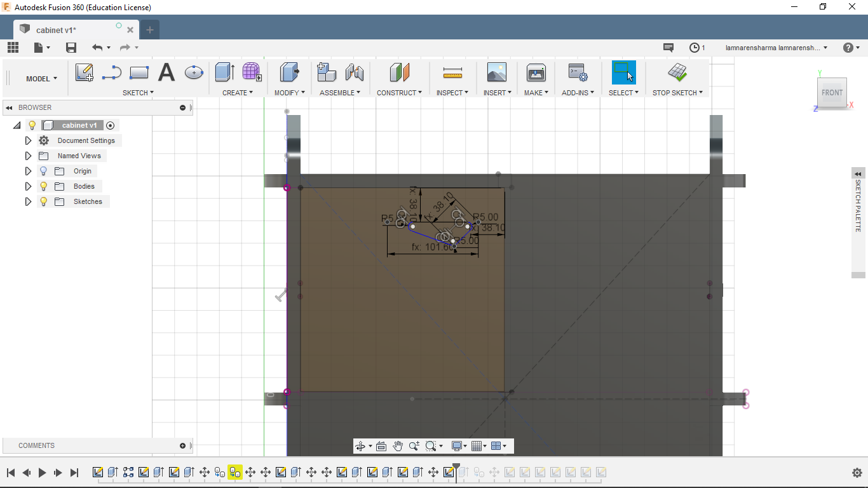Activate the cabinet v1 component radio button
Image resolution: width=868 pixels, height=488 pixels.
click(x=111, y=125)
